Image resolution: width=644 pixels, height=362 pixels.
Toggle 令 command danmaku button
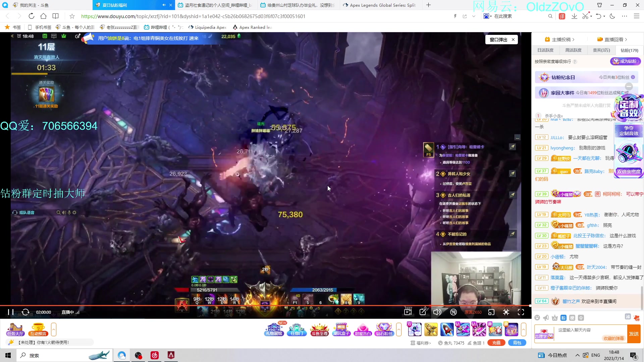coord(581,318)
